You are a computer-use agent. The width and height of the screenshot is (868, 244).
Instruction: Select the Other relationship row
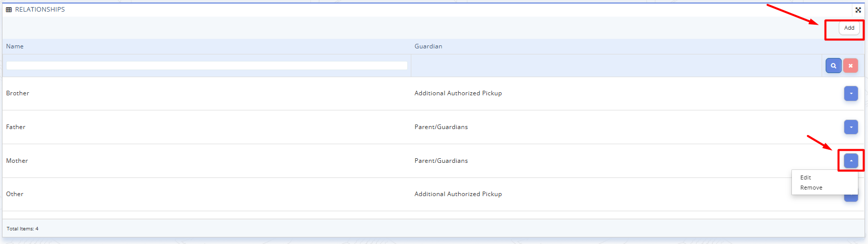(15, 194)
